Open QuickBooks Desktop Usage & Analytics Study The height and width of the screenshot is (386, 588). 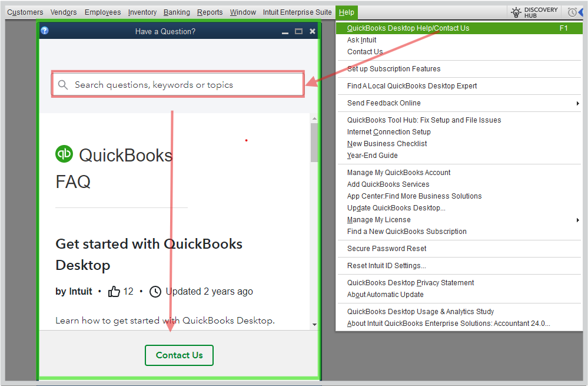[459, 312]
